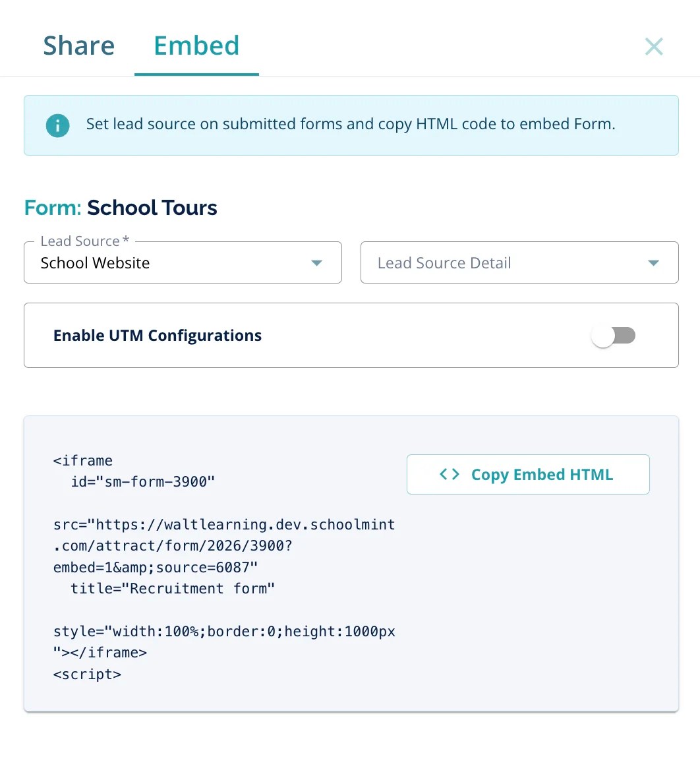
Task: Switch to the Share tab
Action: coord(79,46)
